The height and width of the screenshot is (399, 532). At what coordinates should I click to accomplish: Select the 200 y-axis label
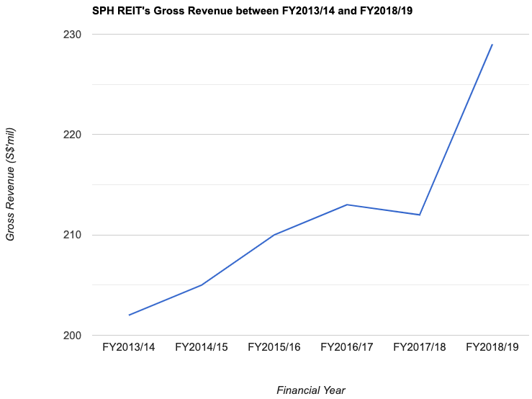coord(72,336)
